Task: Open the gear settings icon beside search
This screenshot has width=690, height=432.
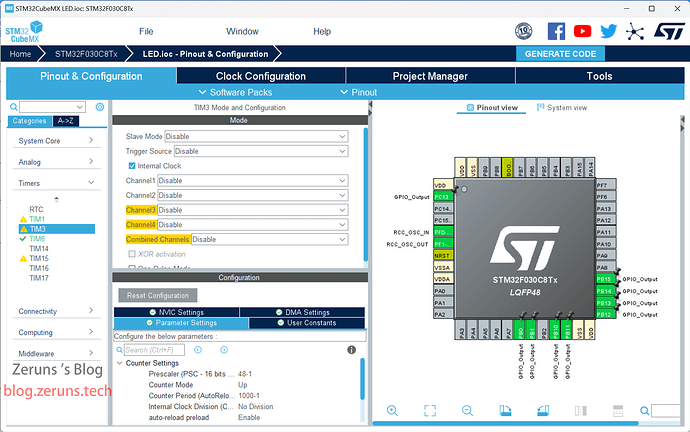Action: [x=99, y=107]
